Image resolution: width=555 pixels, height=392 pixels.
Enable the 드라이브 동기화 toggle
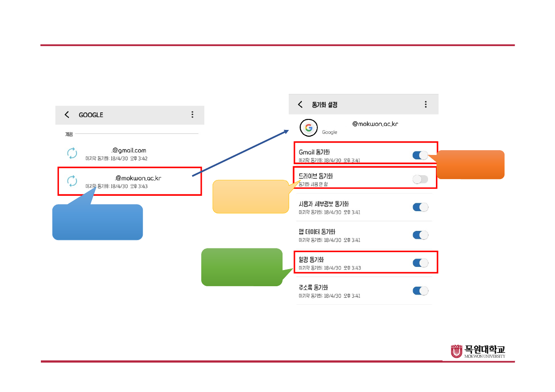coord(420,179)
